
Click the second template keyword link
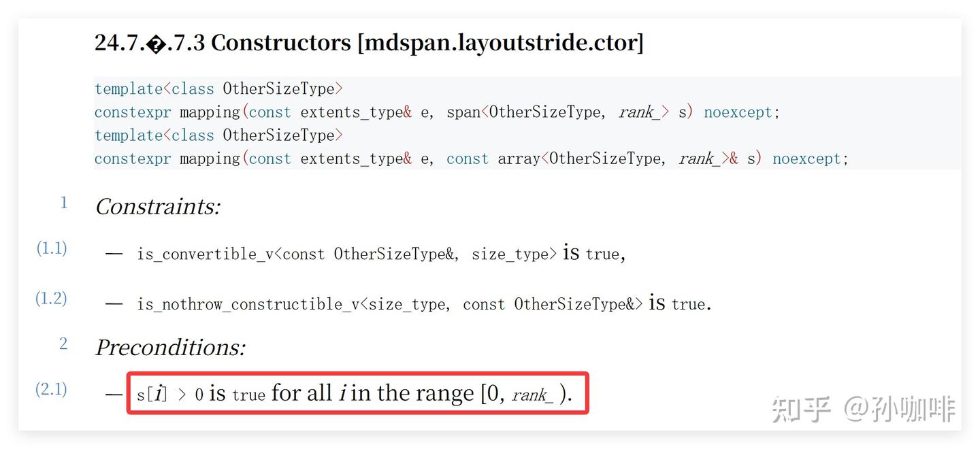pos(128,135)
